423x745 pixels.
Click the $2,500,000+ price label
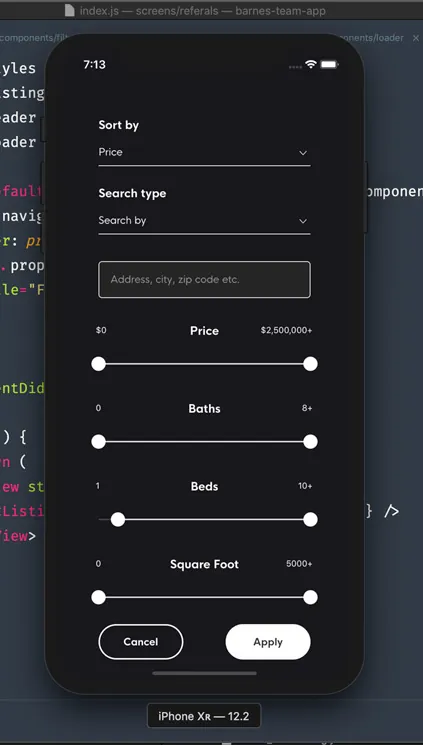[x=286, y=330]
